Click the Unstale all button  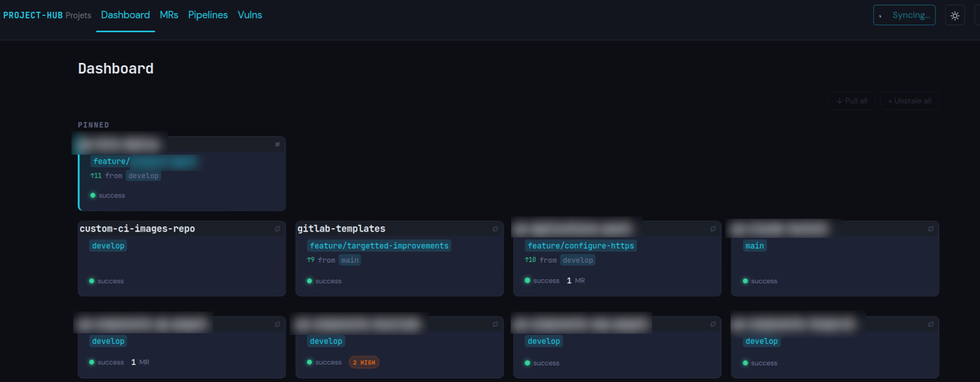[909, 100]
